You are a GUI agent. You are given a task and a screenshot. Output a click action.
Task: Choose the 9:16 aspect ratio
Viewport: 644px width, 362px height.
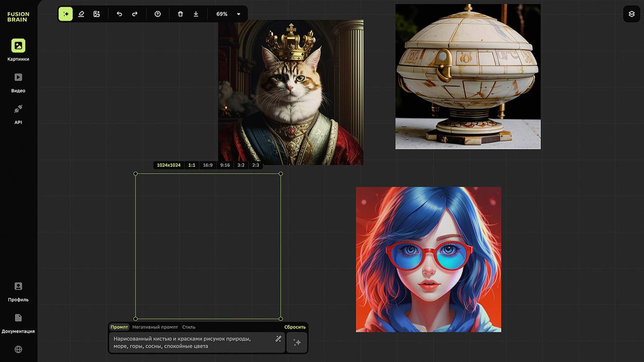pyautogui.click(x=225, y=165)
